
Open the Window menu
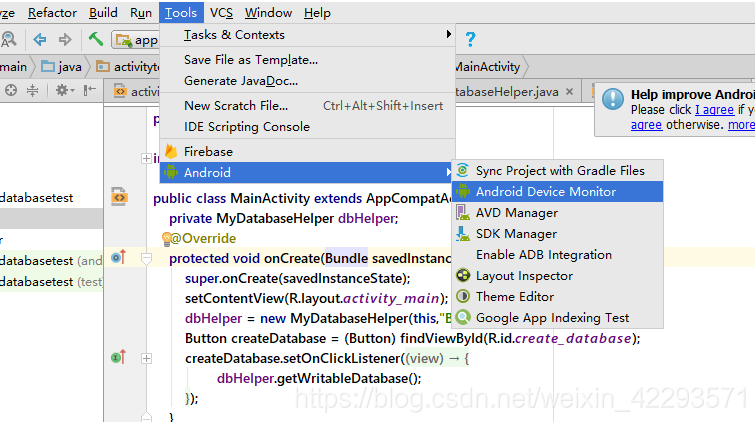point(268,13)
